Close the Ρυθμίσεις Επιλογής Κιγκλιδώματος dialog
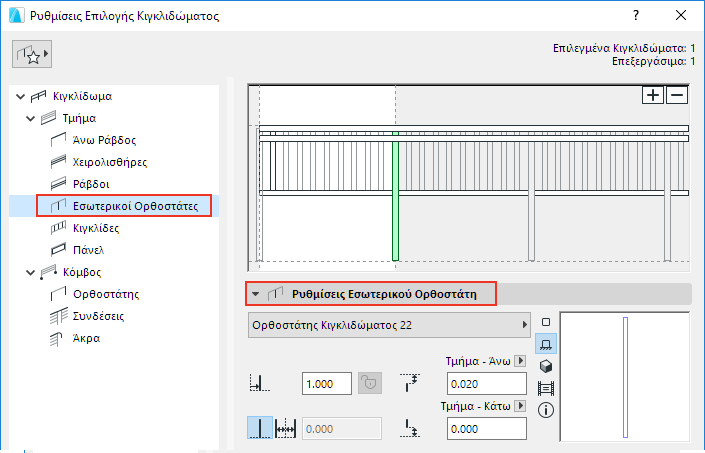This screenshot has height=453, width=705. tap(681, 15)
